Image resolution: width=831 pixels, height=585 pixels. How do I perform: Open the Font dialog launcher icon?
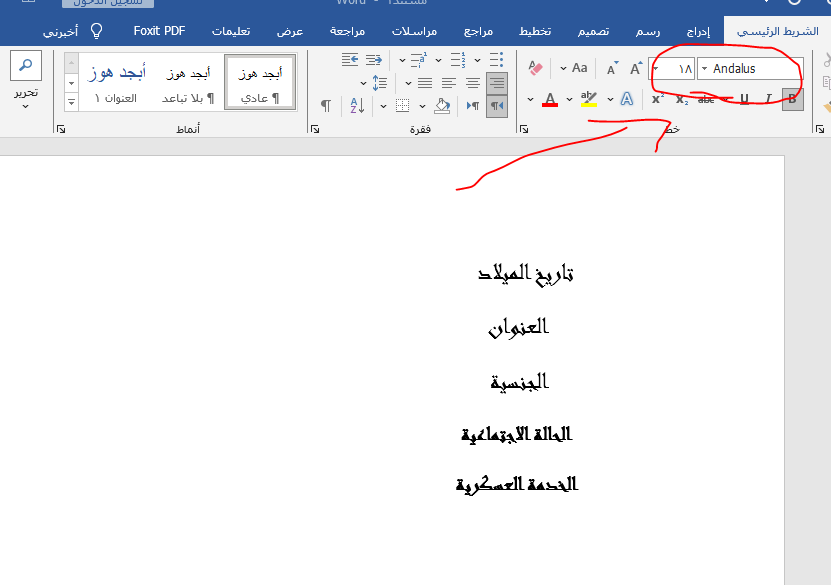click(524, 129)
